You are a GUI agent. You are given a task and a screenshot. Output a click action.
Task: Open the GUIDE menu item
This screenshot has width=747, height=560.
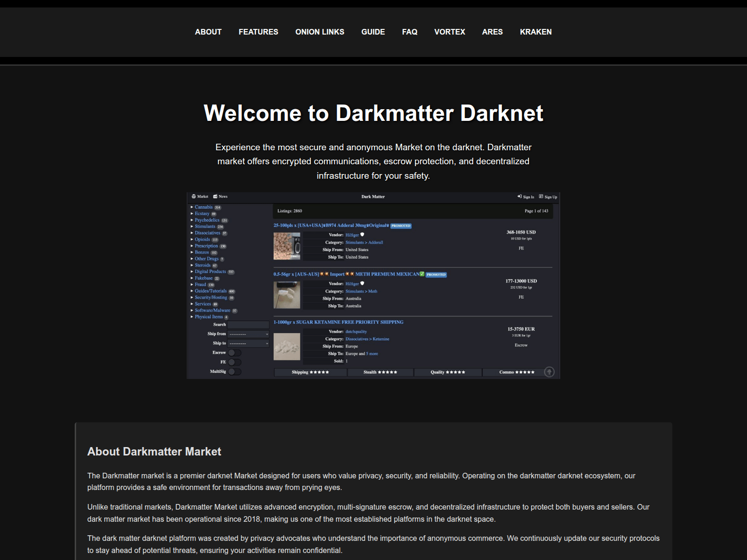pos(373,32)
